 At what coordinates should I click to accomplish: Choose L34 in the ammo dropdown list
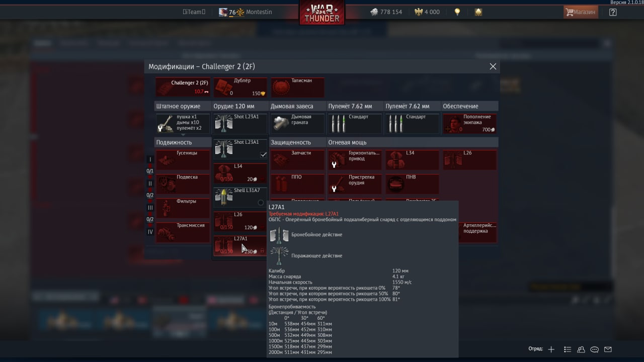pos(240,173)
